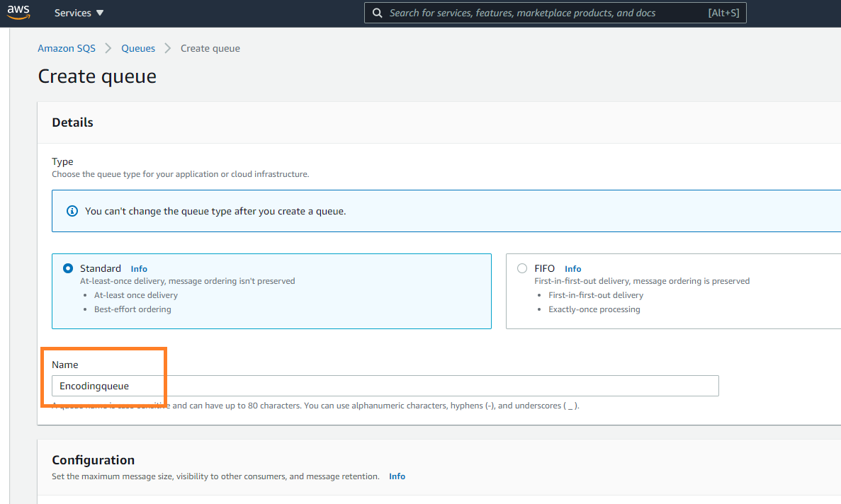Open the Queues breadcrumb link

(137, 47)
